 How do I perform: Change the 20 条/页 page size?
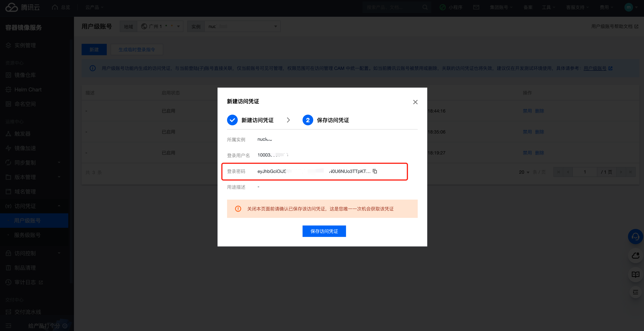(524, 172)
